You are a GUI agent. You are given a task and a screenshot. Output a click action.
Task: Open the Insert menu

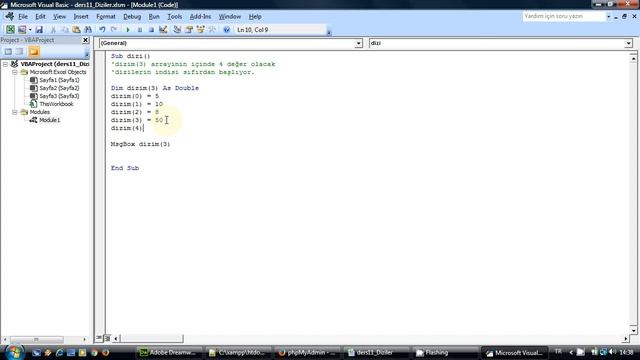point(81,17)
